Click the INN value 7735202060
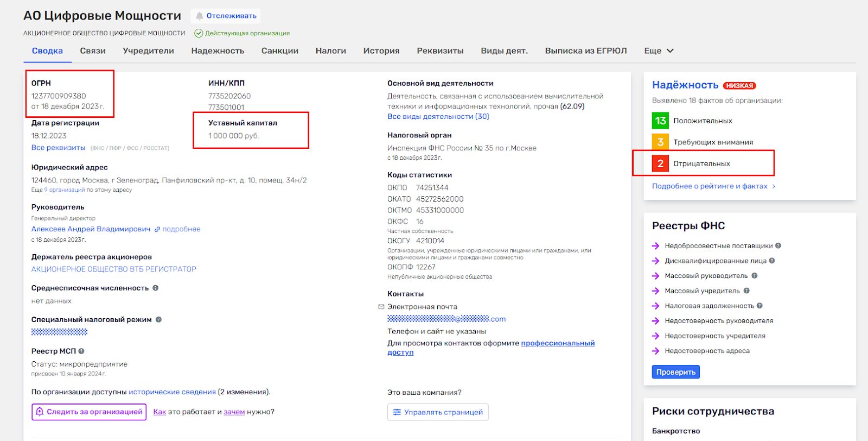The image size is (868, 441). point(229,96)
